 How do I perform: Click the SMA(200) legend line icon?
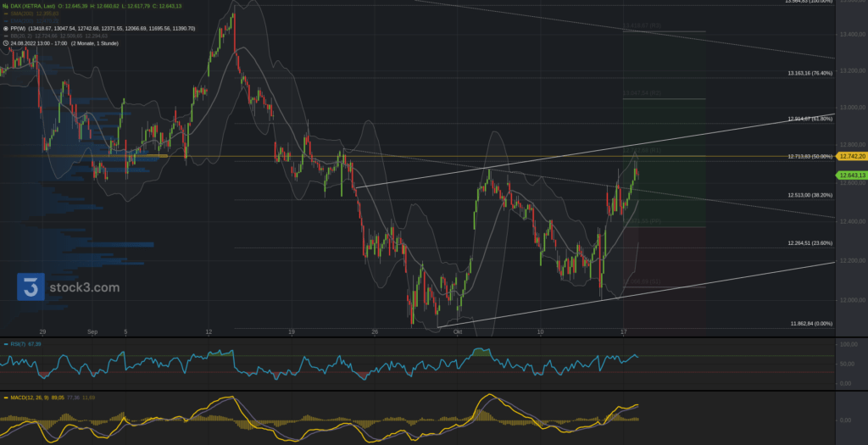[5, 14]
